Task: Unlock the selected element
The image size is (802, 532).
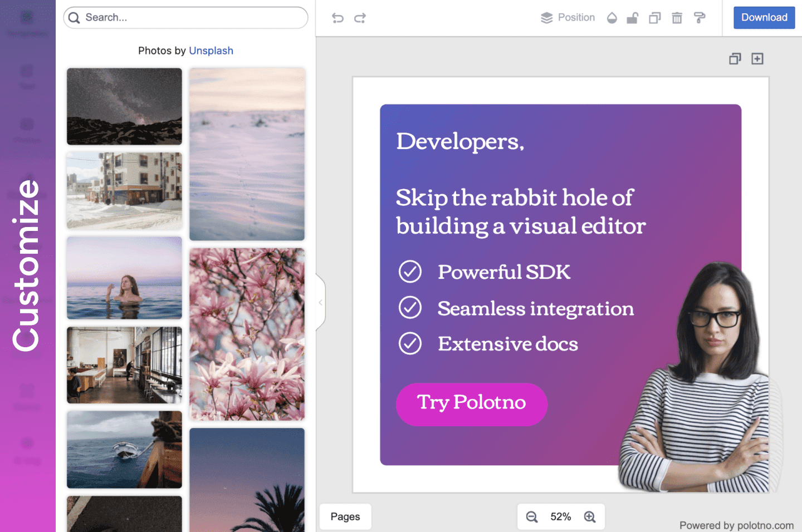Action: pyautogui.click(x=633, y=17)
